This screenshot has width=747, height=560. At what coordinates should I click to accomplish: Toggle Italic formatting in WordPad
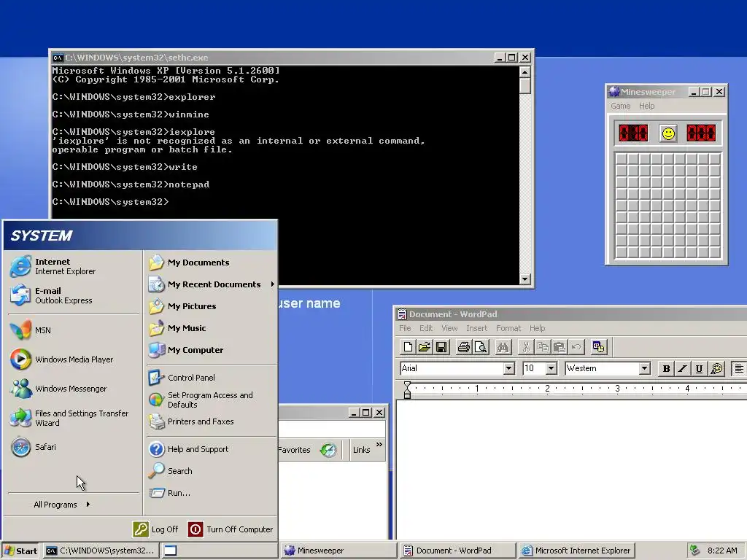(x=683, y=368)
